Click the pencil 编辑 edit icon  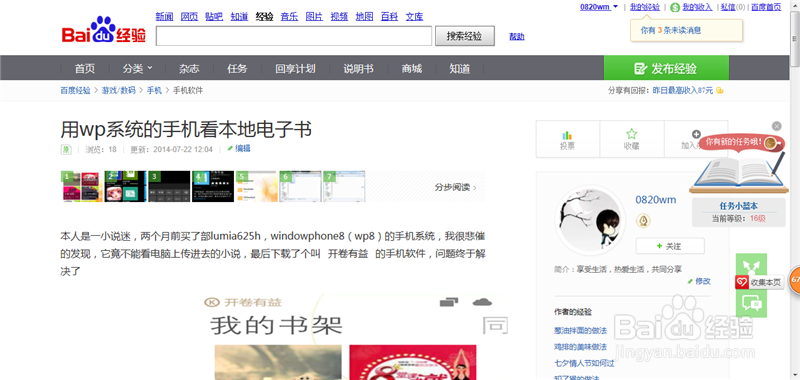pyautogui.click(x=230, y=149)
